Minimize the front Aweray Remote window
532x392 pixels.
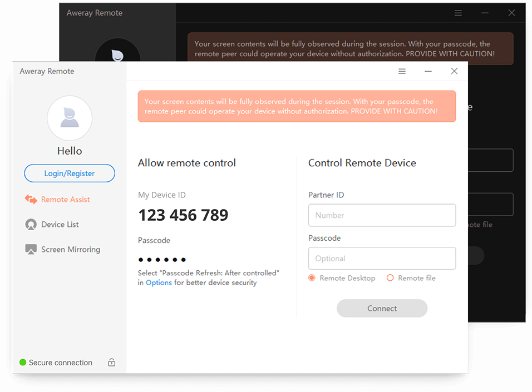coord(428,71)
